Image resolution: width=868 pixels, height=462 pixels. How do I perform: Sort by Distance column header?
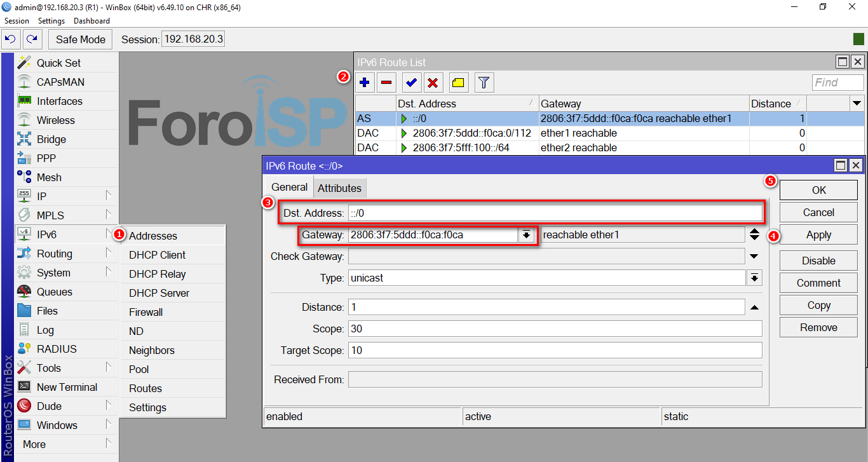click(x=778, y=104)
